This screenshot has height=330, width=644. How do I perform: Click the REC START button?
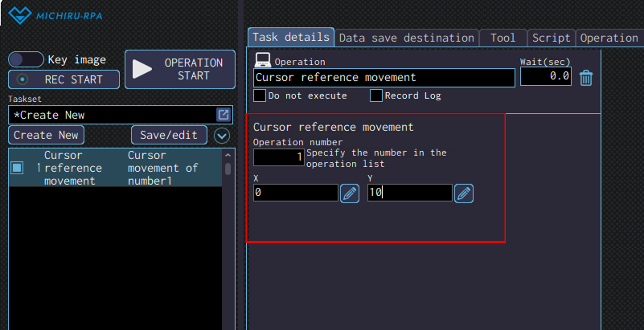point(64,80)
